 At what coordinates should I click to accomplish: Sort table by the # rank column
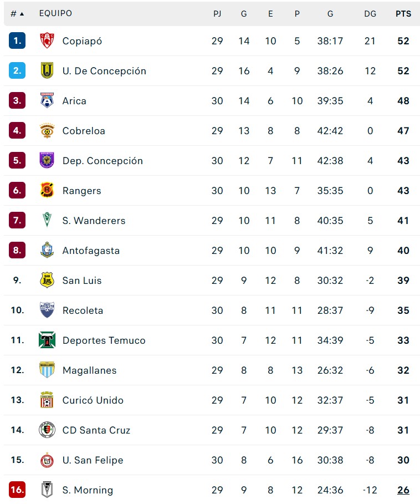[x=17, y=14]
